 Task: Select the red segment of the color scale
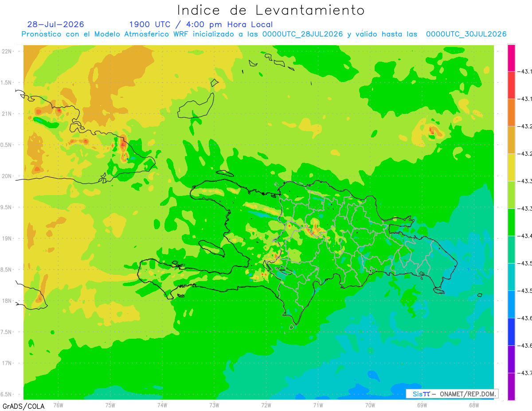pyautogui.click(x=511, y=85)
